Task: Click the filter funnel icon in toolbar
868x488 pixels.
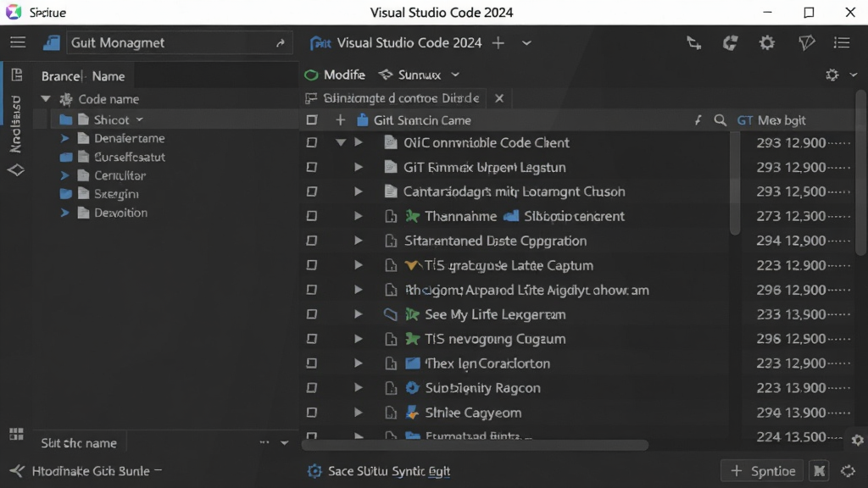Action: click(x=806, y=42)
